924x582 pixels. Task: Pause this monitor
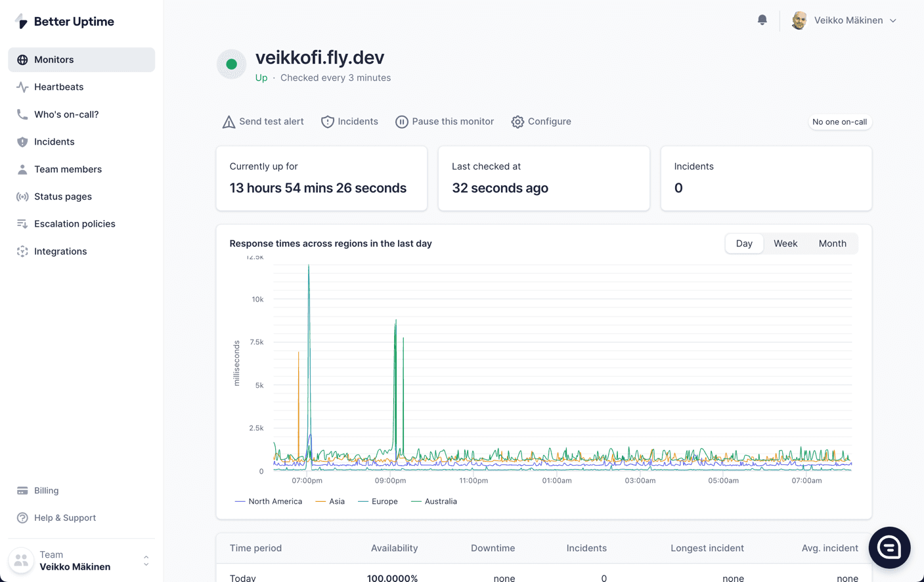coord(445,122)
